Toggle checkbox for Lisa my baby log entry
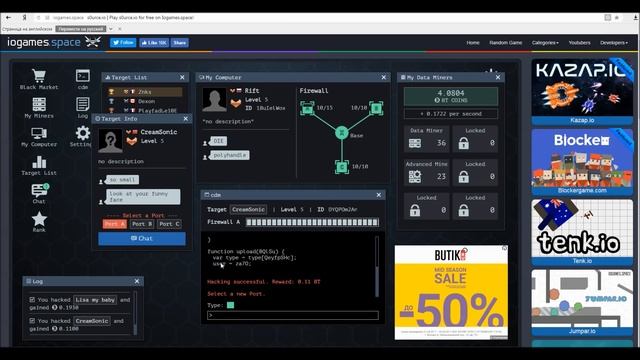This screenshot has height=360, width=640. coord(32,300)
